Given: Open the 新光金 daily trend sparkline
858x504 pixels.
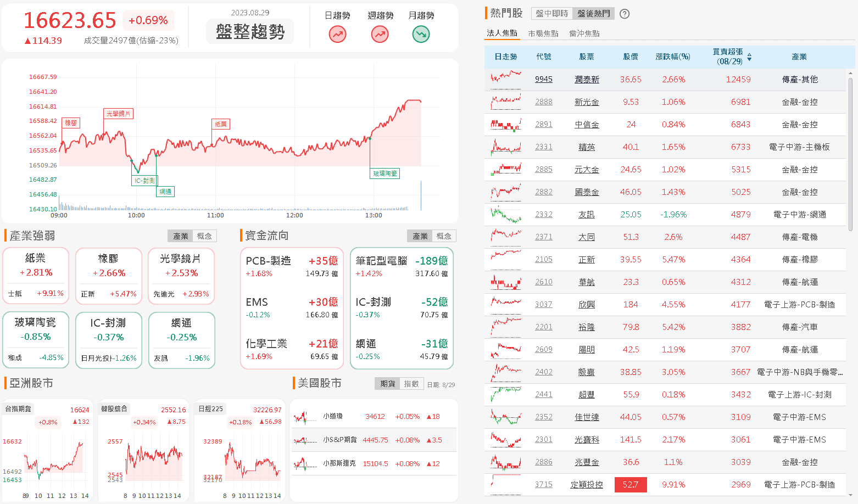Looking at the screenshot, I should pos(506,102).
